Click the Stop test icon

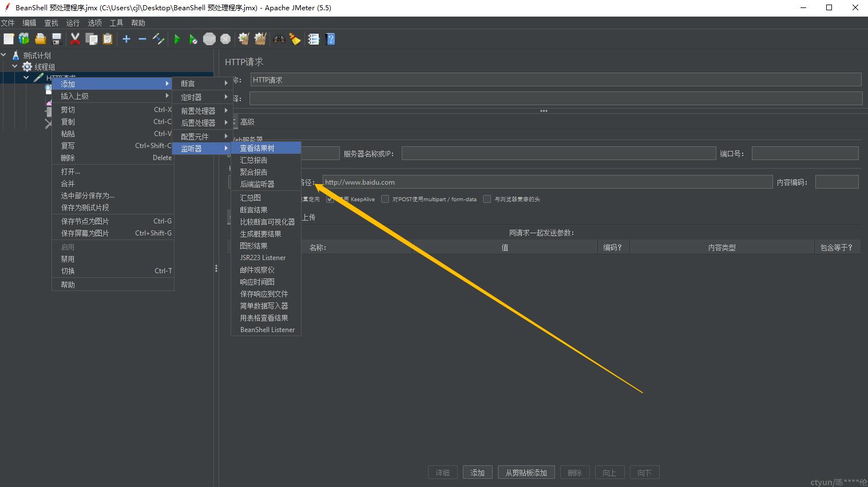209,39
